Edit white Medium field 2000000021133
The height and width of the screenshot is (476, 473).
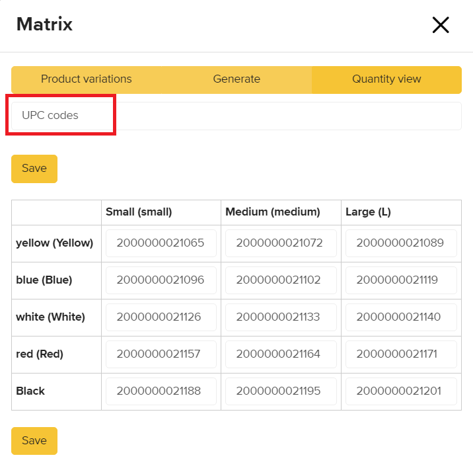281,317
